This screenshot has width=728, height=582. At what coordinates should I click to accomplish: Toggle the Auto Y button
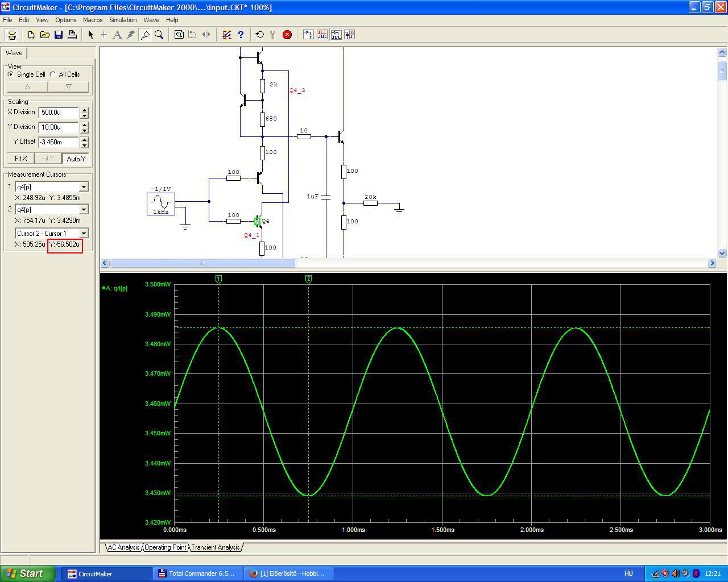[76, 159]
